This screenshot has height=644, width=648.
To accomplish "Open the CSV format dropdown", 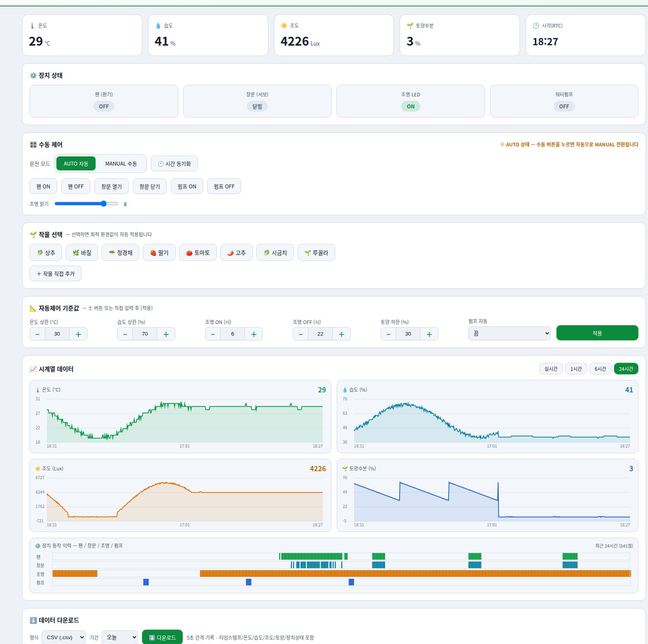I will tap(64, 637).
